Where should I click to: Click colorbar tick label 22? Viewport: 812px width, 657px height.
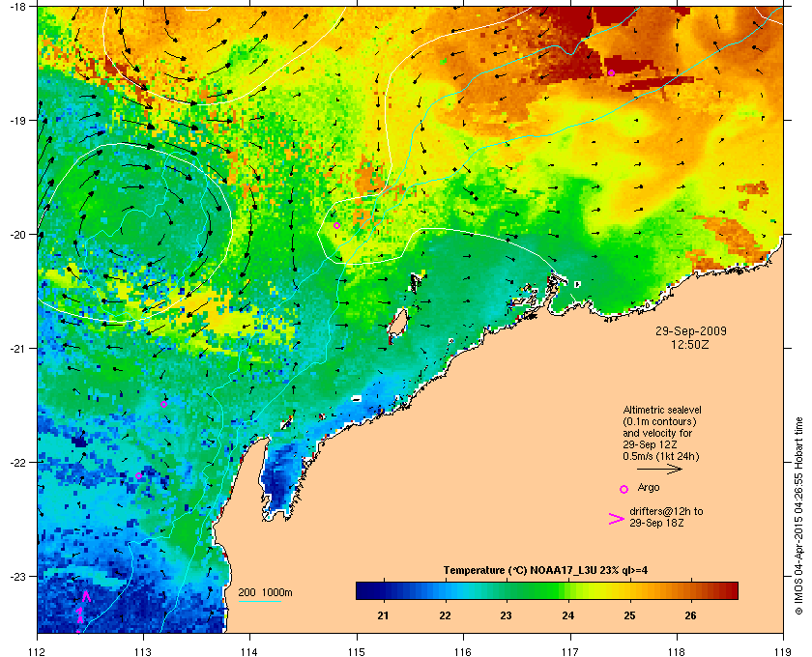click(x=445, y=615)
